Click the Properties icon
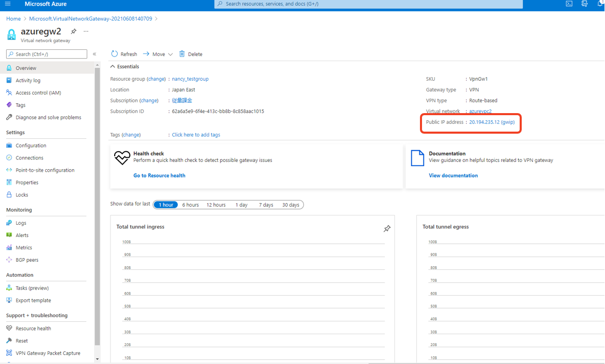Viewport: 605px width, 364px height. tap(9, 183)
